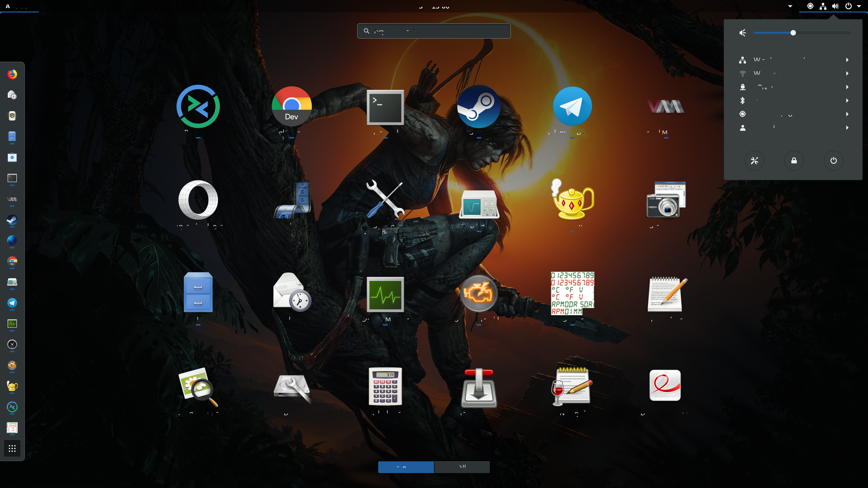
Task: Click the round Settings tools button
Action: [x=754, y=161]
